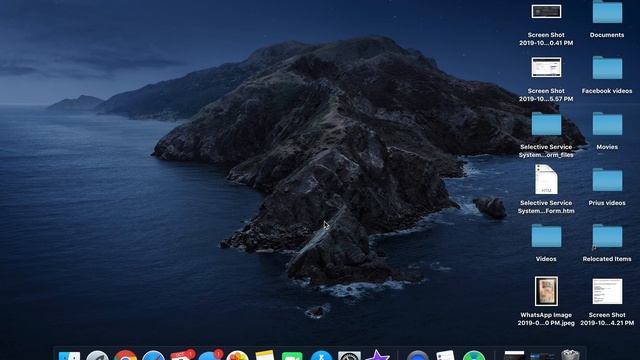The height and width of the screenshot is (360, 640).
Task: Select the Movies folder icon
Action: [607, 124]
